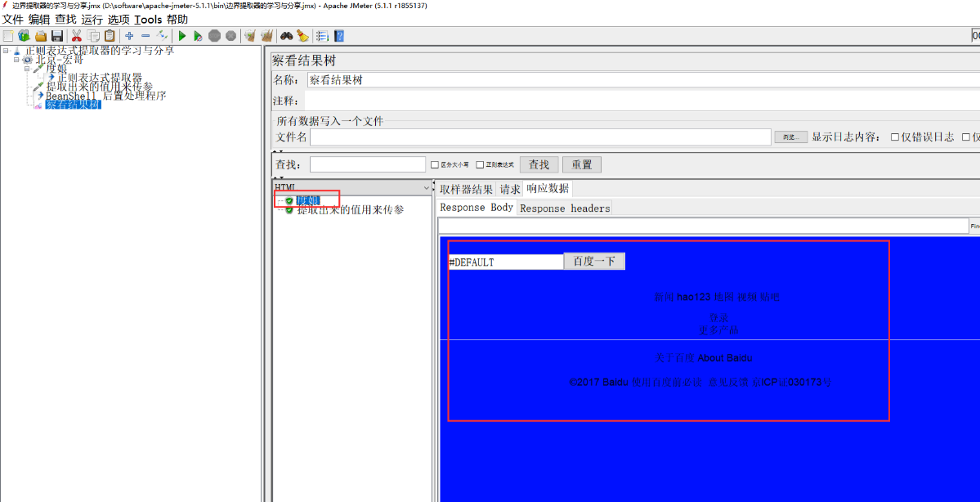The image size is (980, 502).
Task: Open the 选项 menu
Action: pyautogui.click(x=119, y=20)
